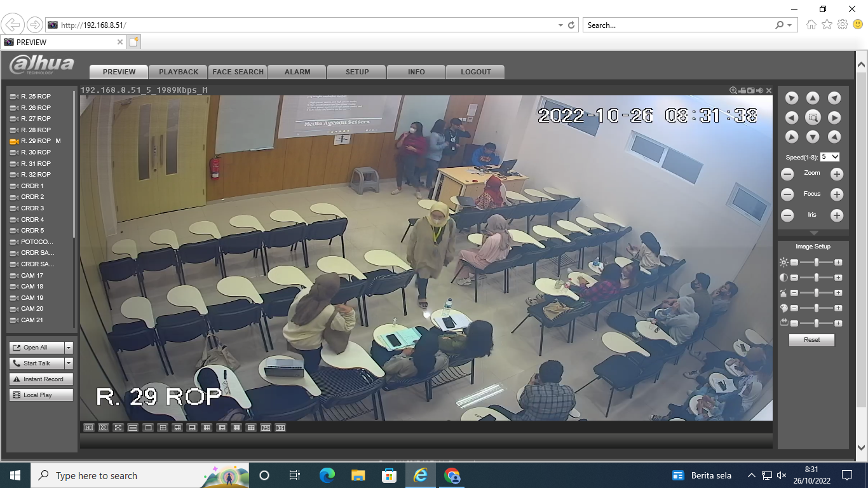This screenshot has width=868, height=488.
Task: Click the digital zoom magnifier icon above video
Action: point(733,90)
